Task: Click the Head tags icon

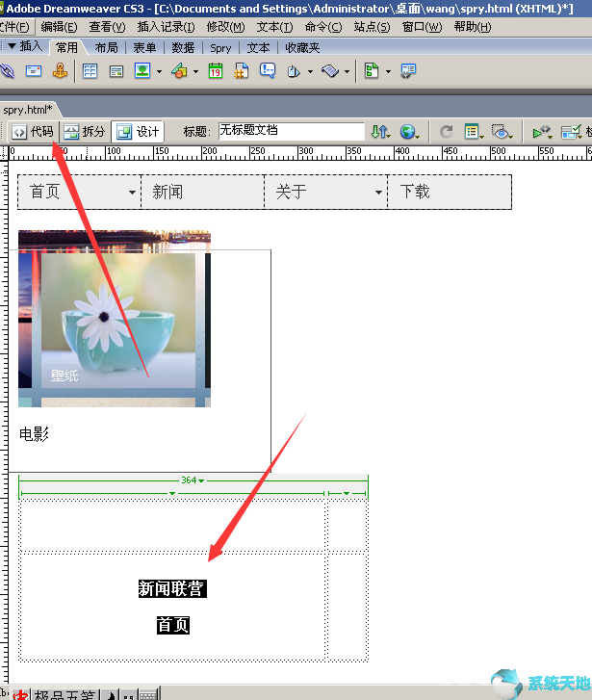Action: click(294, 71)
